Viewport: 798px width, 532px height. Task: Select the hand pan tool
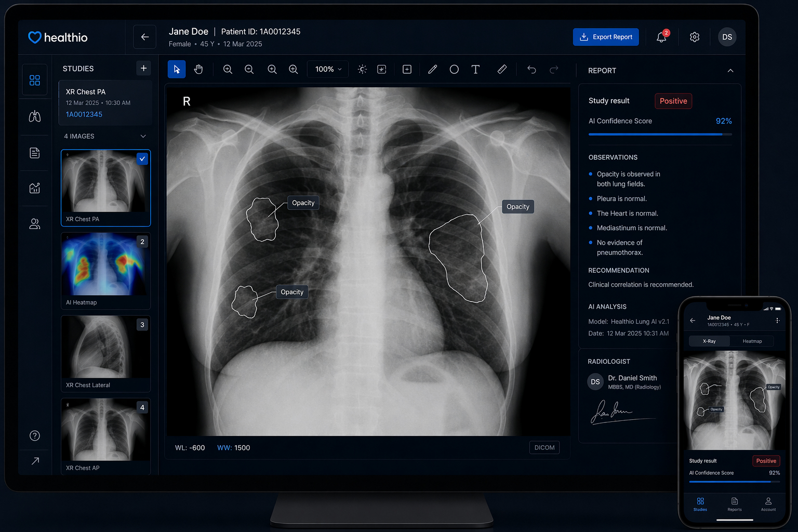tap(198, 69)
